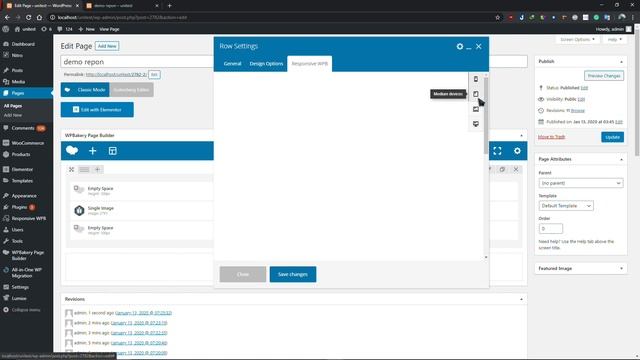Open the Row Settings gear options

[x=460, y=47]
